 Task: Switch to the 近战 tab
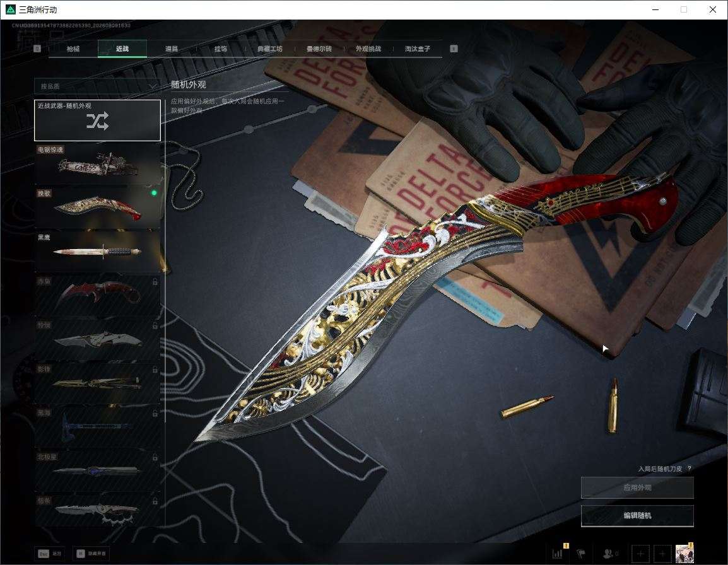[122, 49]
